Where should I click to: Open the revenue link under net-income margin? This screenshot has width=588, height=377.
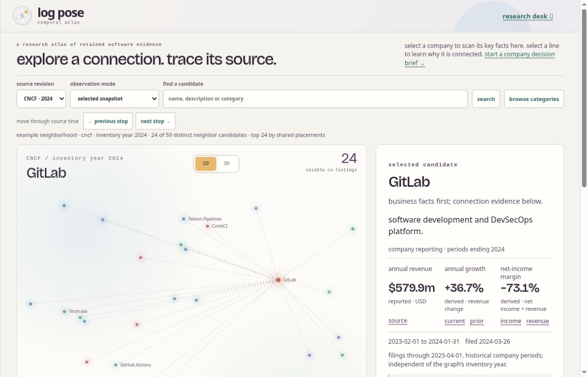tap(538, 321)
